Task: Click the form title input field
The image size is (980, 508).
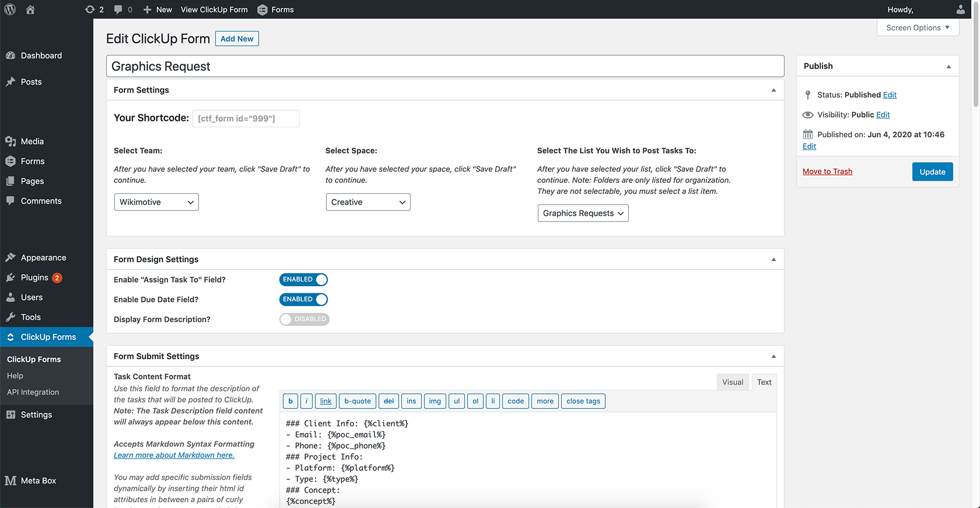Action: [445, 66]
